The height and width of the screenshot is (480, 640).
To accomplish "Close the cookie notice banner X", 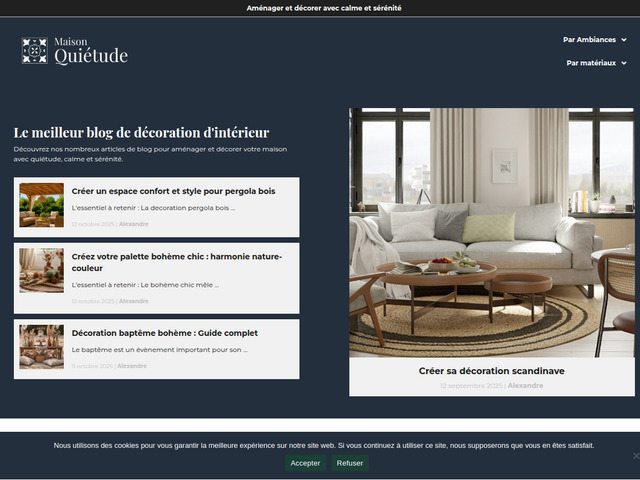I will (636, 456).
